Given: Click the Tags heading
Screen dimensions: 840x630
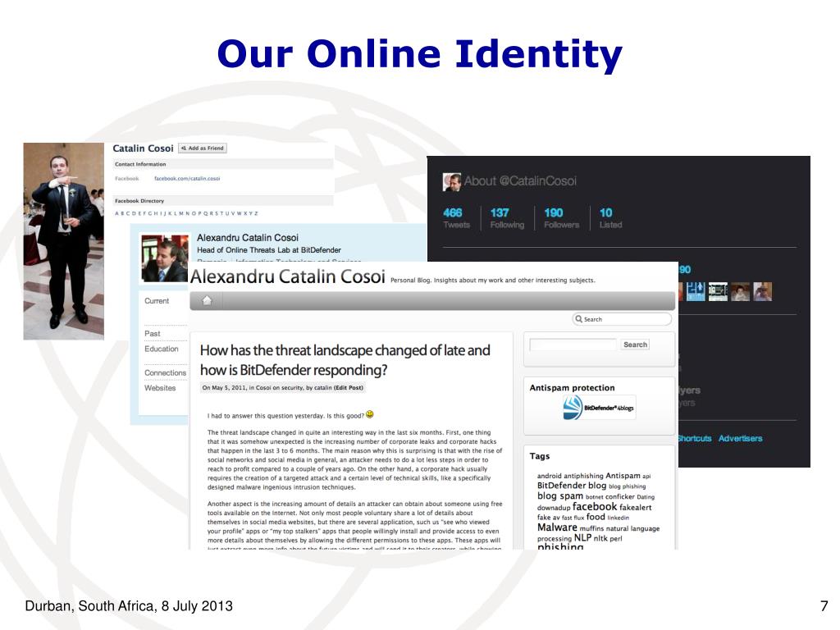Looking at the screenshot, I should click(x=540, y=456).
